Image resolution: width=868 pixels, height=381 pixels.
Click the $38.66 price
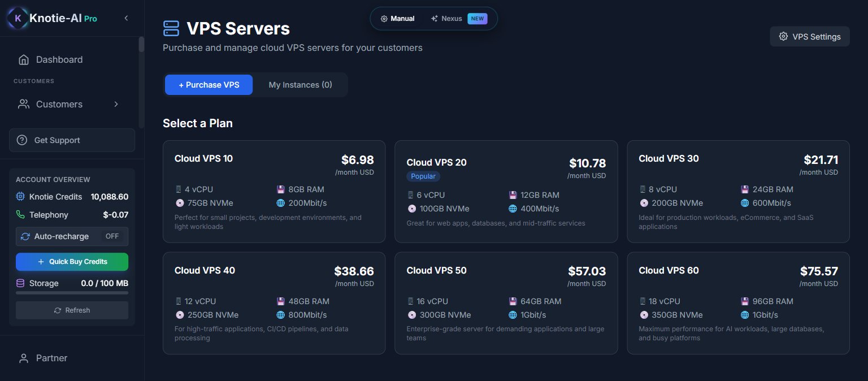tap(354, 271)
